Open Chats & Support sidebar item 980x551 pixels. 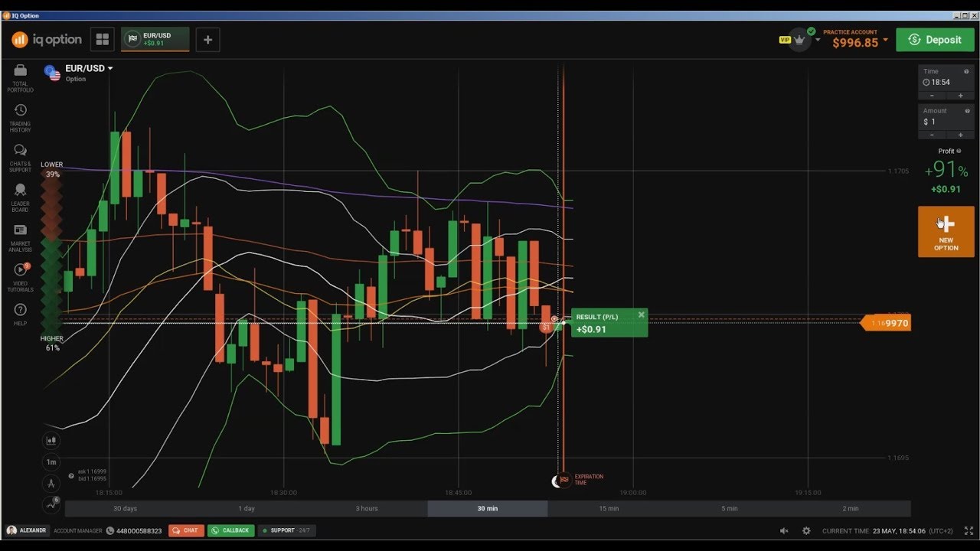click(21, 158)
